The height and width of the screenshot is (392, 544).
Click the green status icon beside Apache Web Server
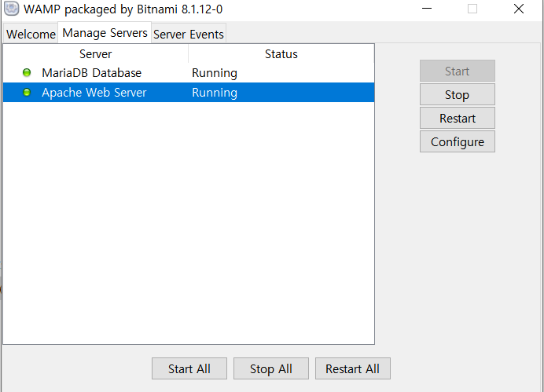pyautogui.click(x=27, y=93)
